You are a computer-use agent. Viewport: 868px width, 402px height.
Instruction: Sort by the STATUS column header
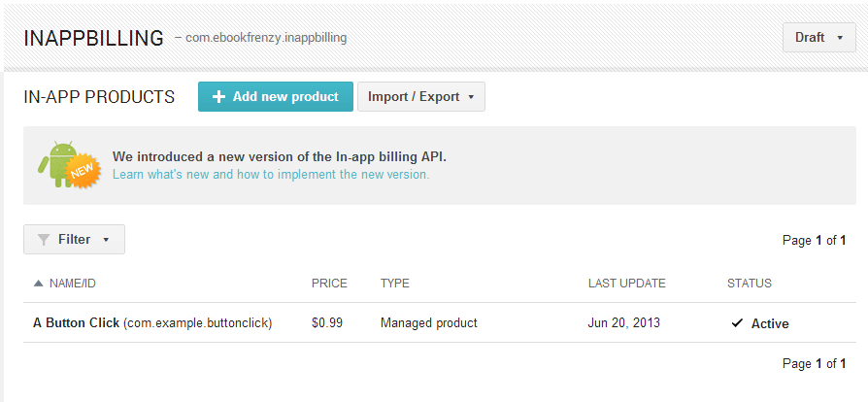750,284
